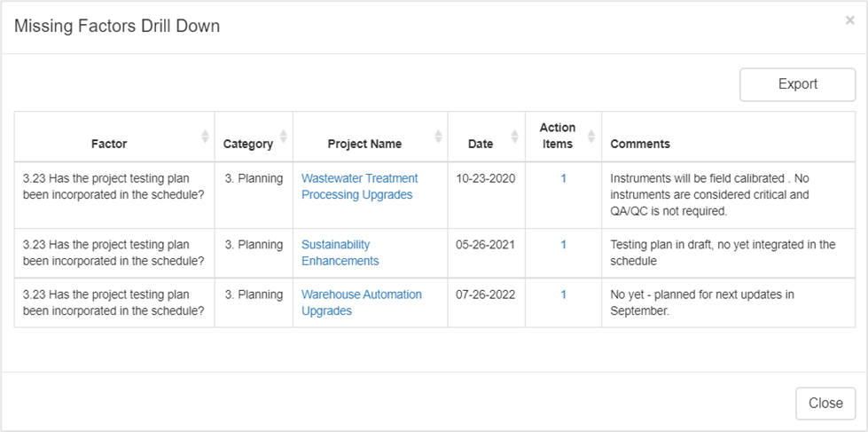
Task: Click the Category column sort arrows
Action: [x=284, y=137]
